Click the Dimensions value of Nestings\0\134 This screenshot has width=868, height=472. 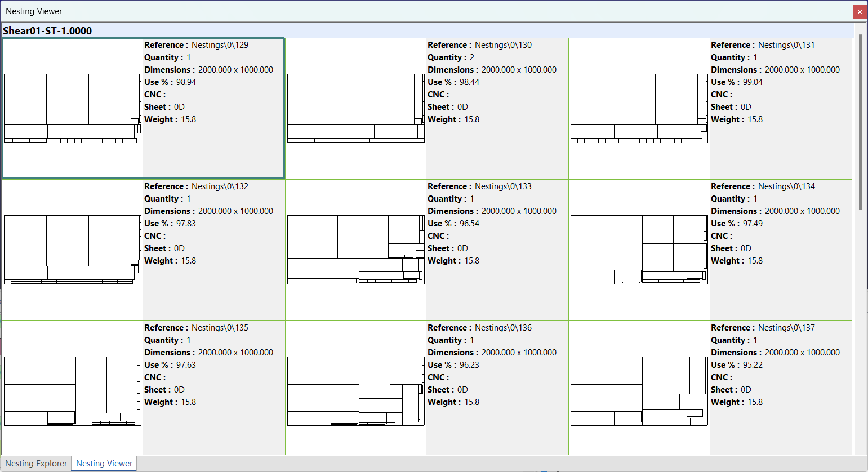[x=802, y=211]
